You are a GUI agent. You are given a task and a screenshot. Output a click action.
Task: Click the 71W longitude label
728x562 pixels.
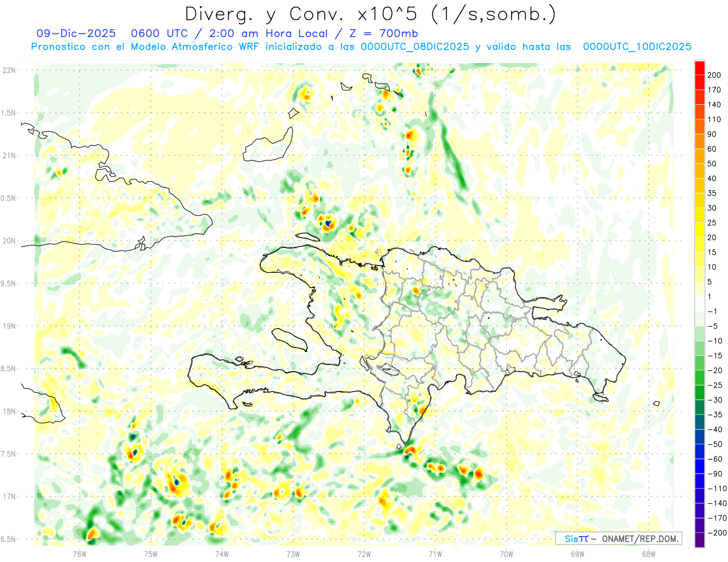(x=435, y=554)
